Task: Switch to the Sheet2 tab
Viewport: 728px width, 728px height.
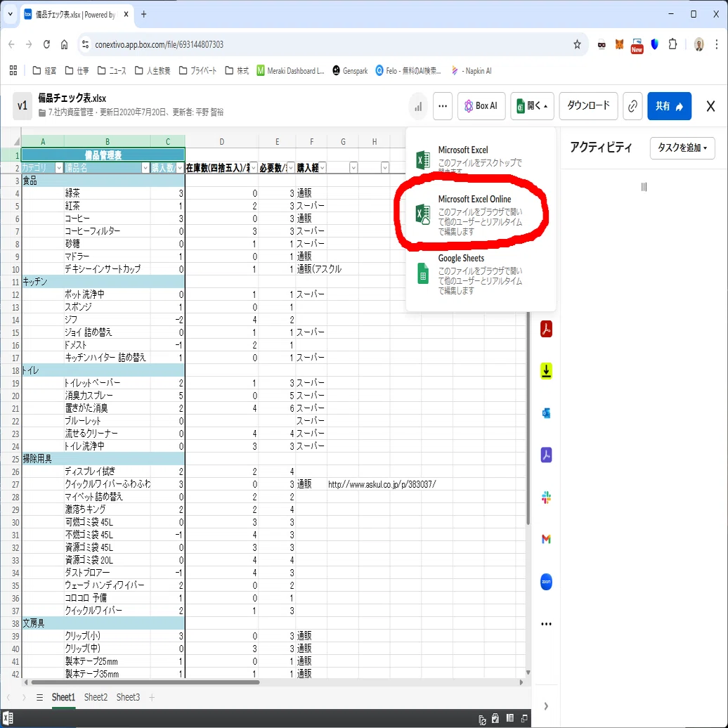Action: (x=96, y=697)
